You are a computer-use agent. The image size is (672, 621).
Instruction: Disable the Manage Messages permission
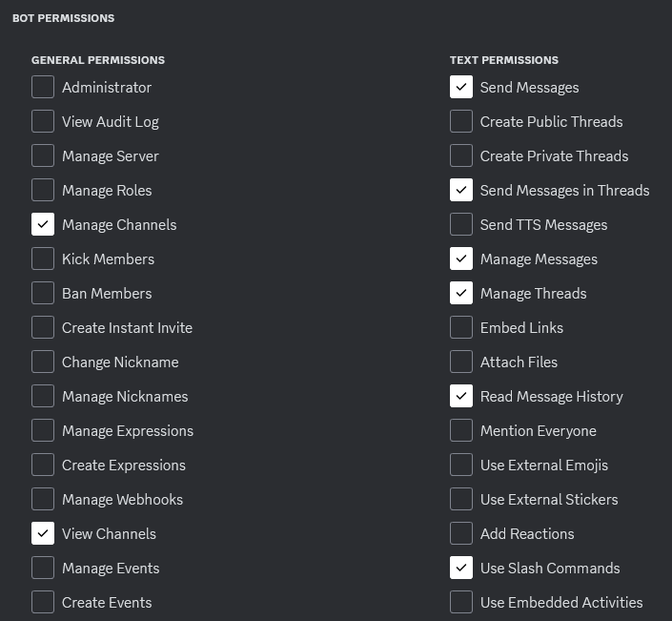(461, 259)
